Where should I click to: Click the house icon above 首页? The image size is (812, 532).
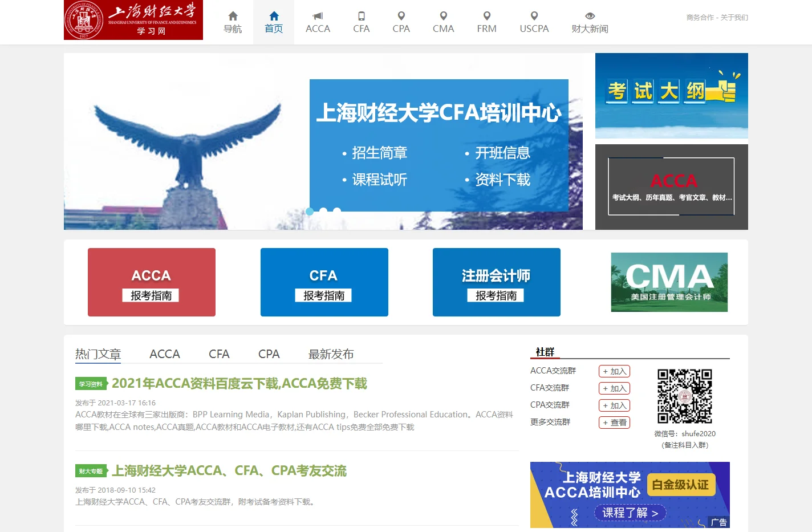tap(274, 16)
